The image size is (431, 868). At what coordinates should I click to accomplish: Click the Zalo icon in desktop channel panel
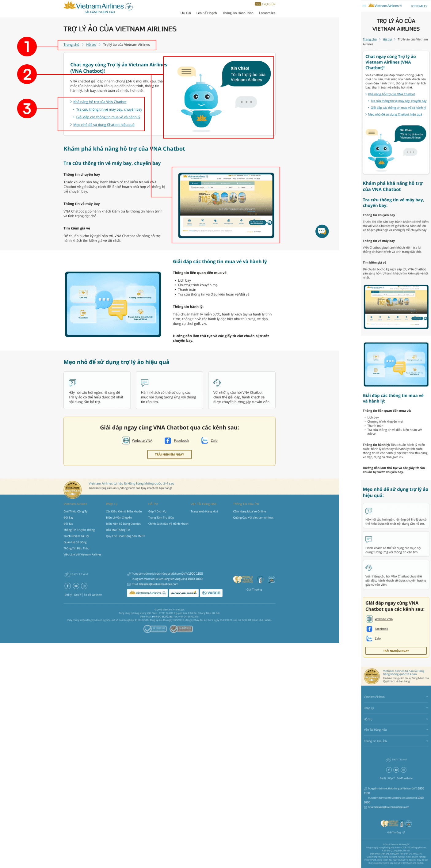pyautogui.click(x=204, y=440)
